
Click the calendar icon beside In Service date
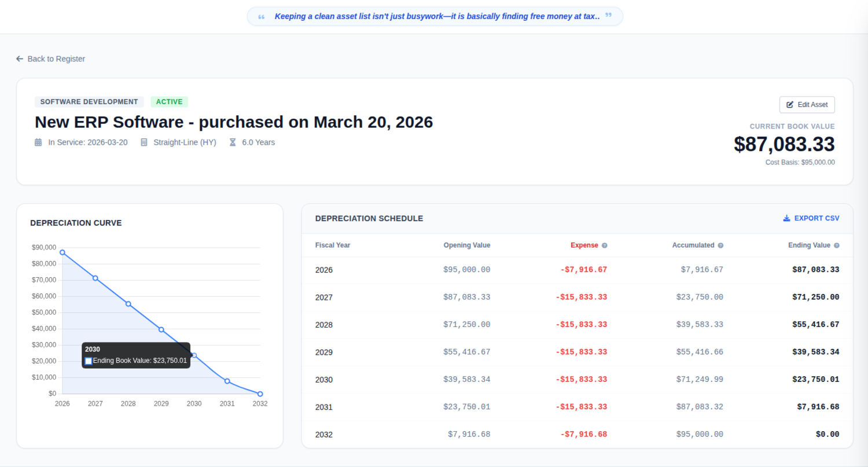click(x=38, y=142)
